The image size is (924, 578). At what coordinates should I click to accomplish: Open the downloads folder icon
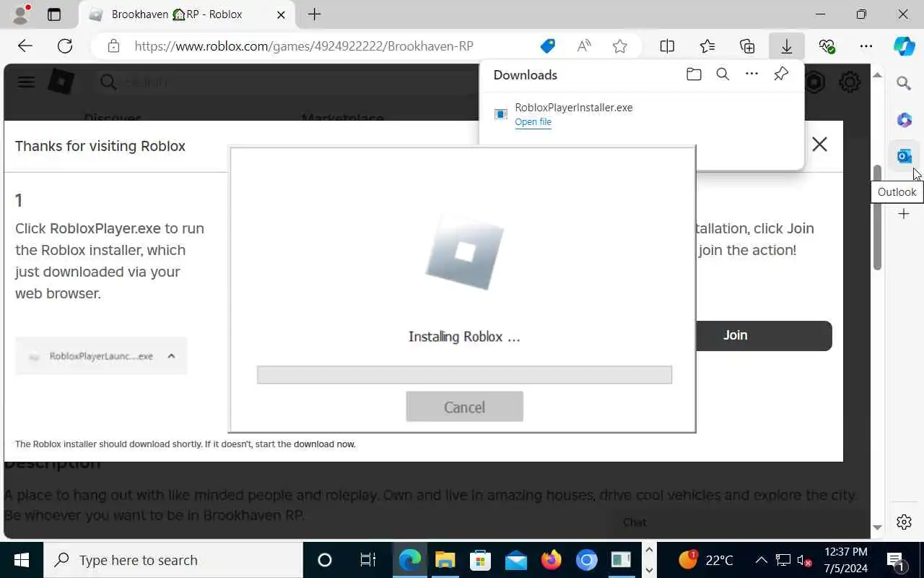coord(694,74)
